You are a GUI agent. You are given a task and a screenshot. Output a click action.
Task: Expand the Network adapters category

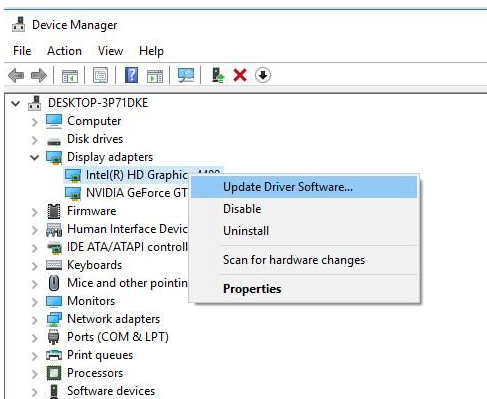tap(34, 320)
